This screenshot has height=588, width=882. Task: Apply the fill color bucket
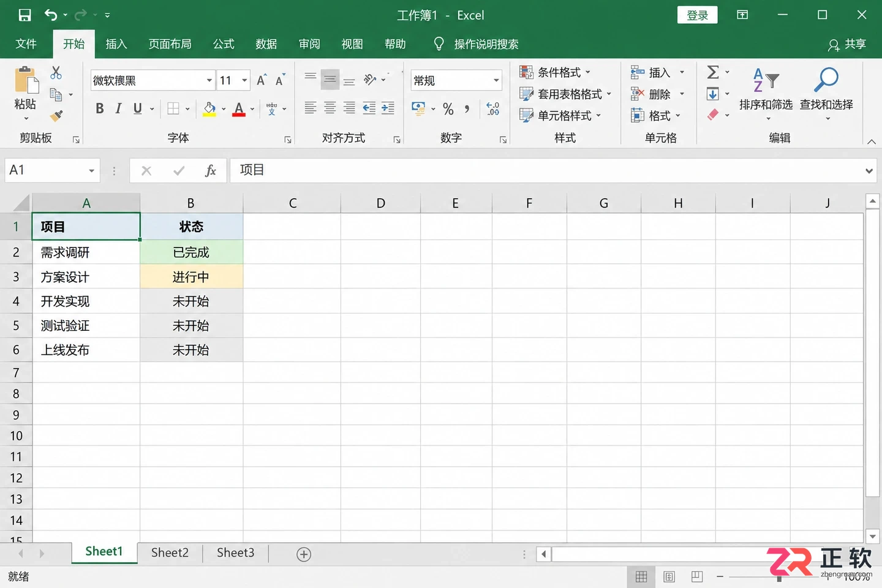tap(209, 109)
